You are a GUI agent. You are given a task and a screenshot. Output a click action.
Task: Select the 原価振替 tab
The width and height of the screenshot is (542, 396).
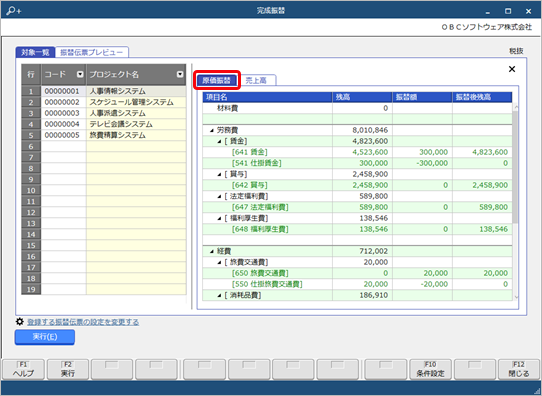(216, 81)
